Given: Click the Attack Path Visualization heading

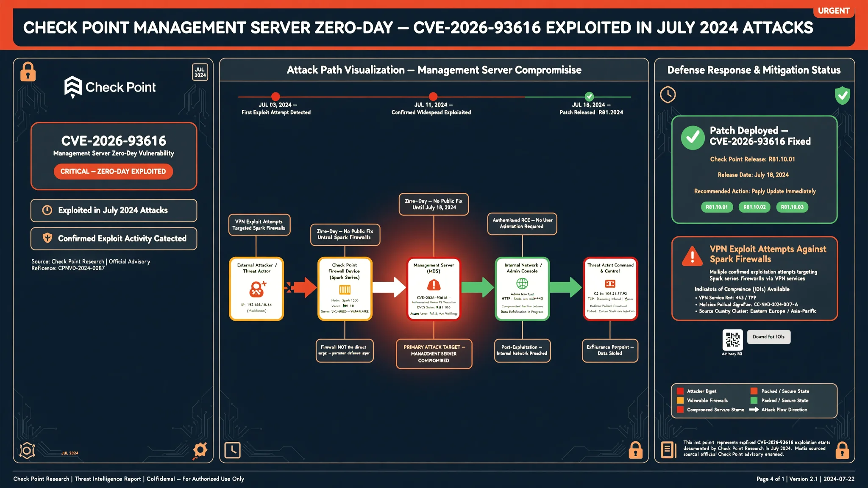Looking at the screenshot, I should pos(434,70).
